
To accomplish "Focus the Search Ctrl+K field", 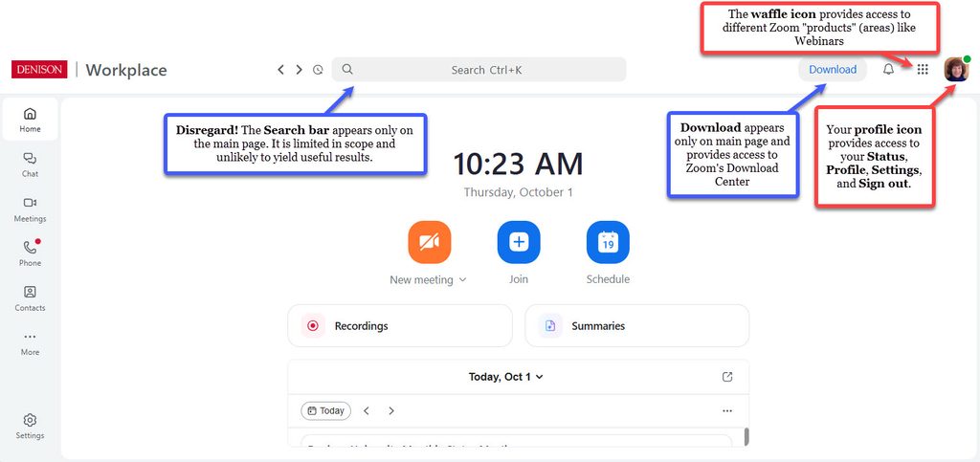I will 479,69.
